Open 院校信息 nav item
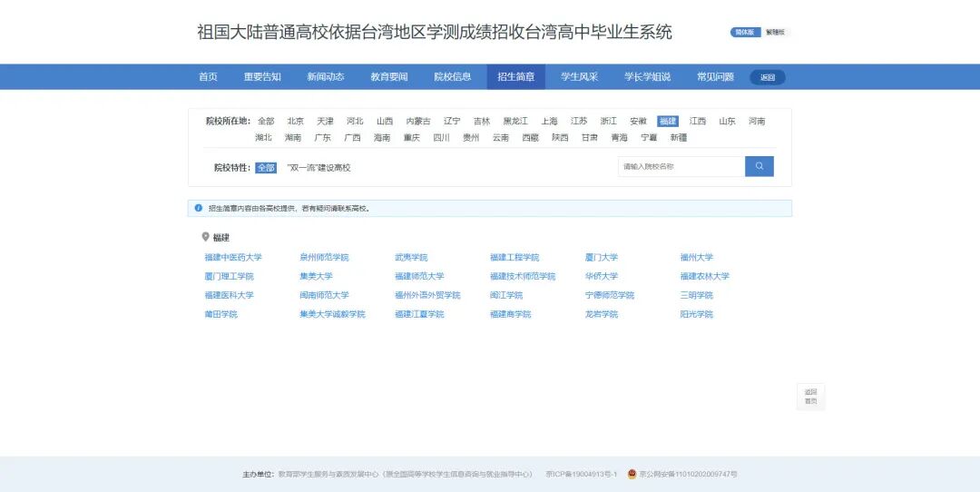Viewport: 980px width, 492px height. pos(453,77)
